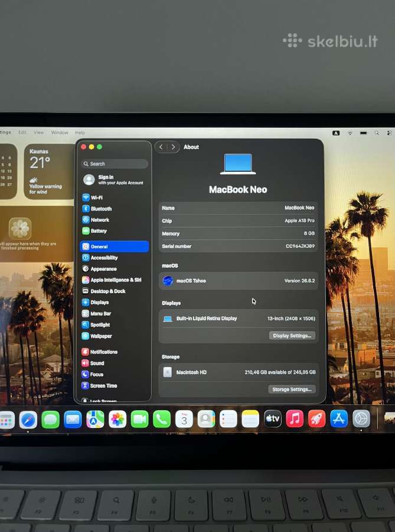Click the Wi-Fi status icon in menu bar
Image resolution: width=395 pixels, height=532 pixels.
tap(350, 133)
